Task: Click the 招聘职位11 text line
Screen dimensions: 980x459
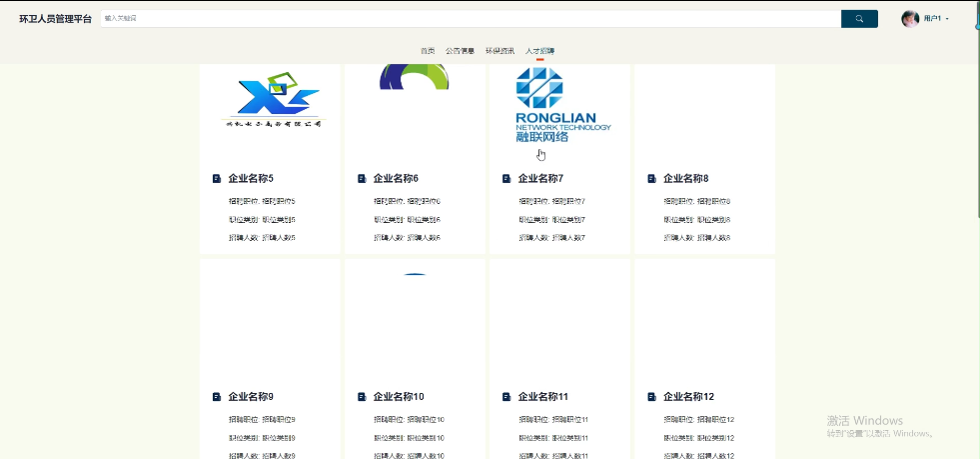Action: [x=553, y=420]
